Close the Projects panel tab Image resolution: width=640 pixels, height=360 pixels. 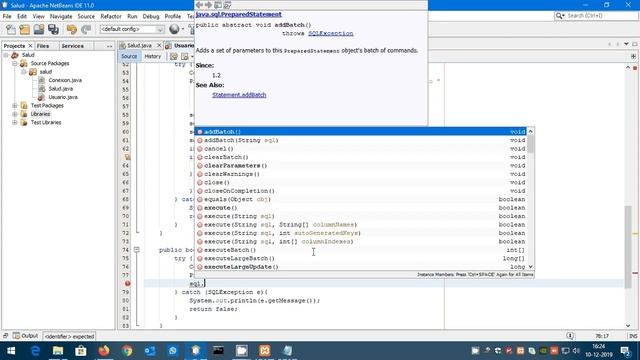tap(30, 46)
